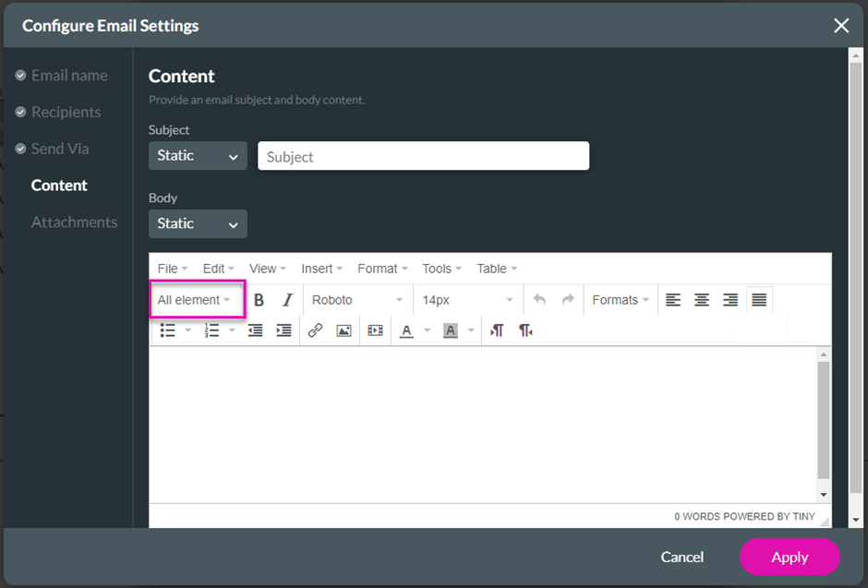Apply the email settings
This screenshot has height=588, width=868.
(x=790, y=557)
